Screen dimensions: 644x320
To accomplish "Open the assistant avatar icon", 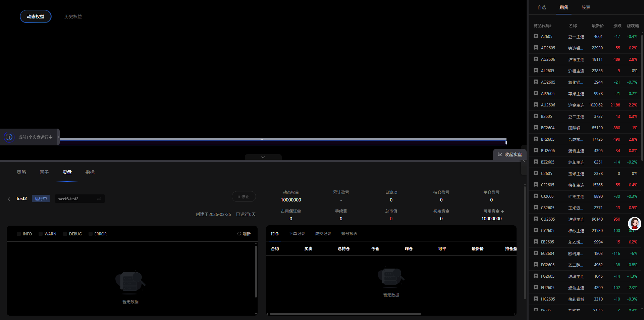I will pyautogui.click(x=634, y=223).
